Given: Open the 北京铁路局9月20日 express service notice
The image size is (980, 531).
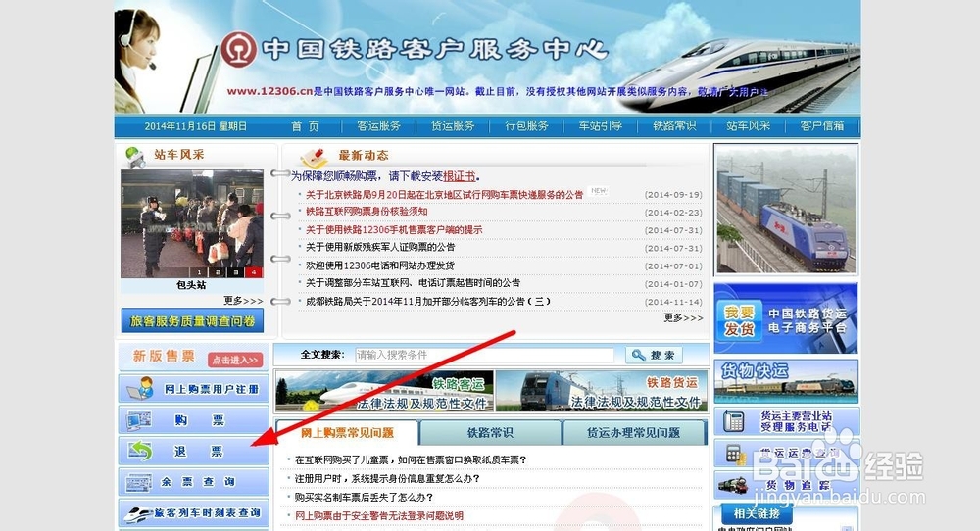Looking at the screenshot, I should [x=444, y=195].
